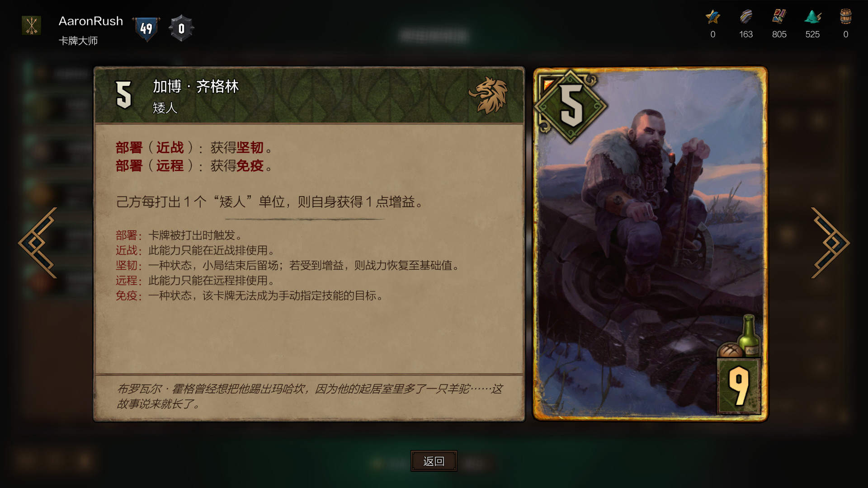The image size is (868, 488).
Task: Click the star reward points icon
Action: pyautogui.click(x=712, y=17)
